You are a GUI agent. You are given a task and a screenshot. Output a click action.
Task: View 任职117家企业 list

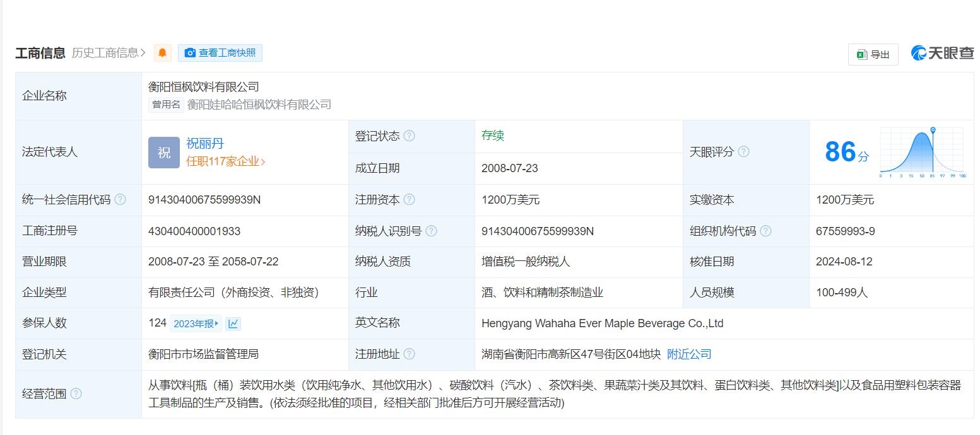pos(225,161)
